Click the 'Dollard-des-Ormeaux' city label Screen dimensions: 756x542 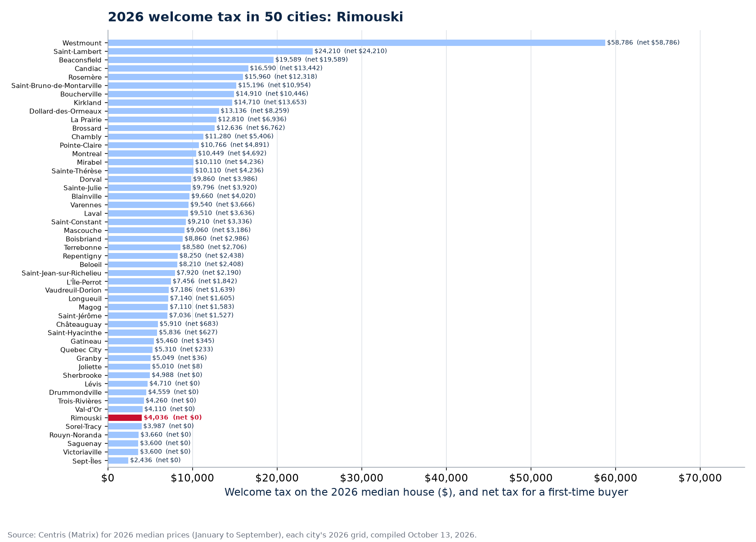coord(66,111)
